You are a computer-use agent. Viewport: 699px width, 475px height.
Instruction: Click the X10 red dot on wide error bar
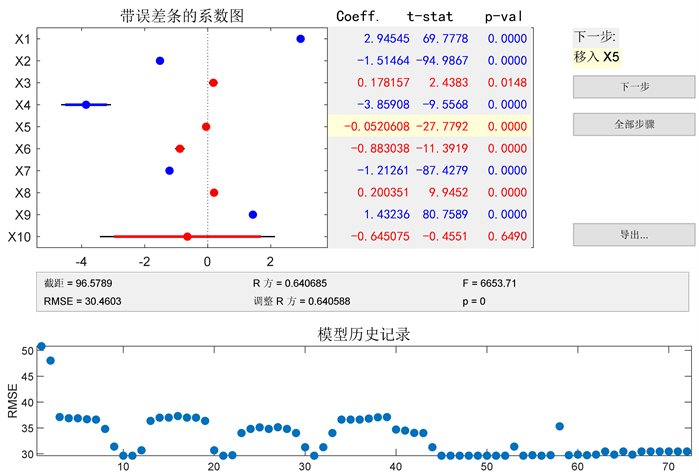pos(187,237)
